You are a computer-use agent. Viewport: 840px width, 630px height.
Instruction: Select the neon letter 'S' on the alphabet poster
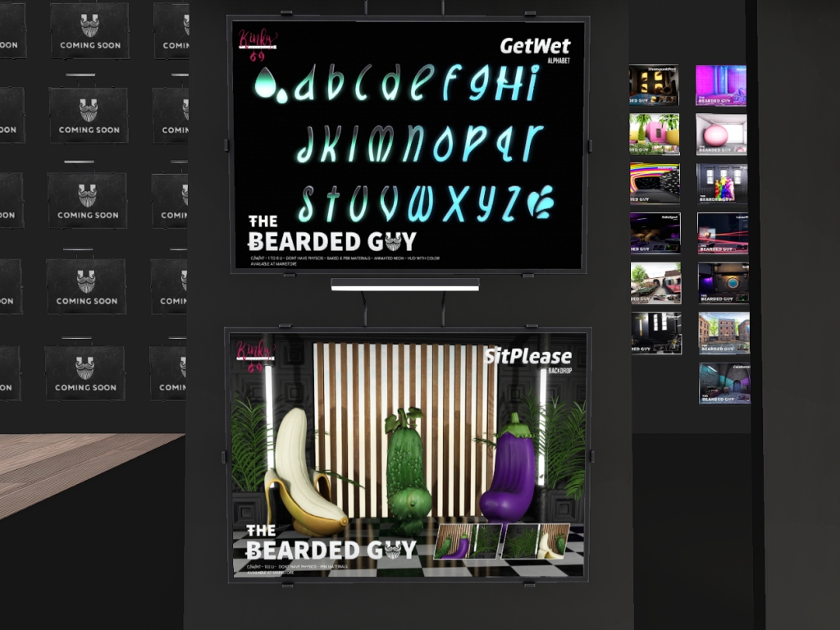pyautogui.click(x=306, y=203)
